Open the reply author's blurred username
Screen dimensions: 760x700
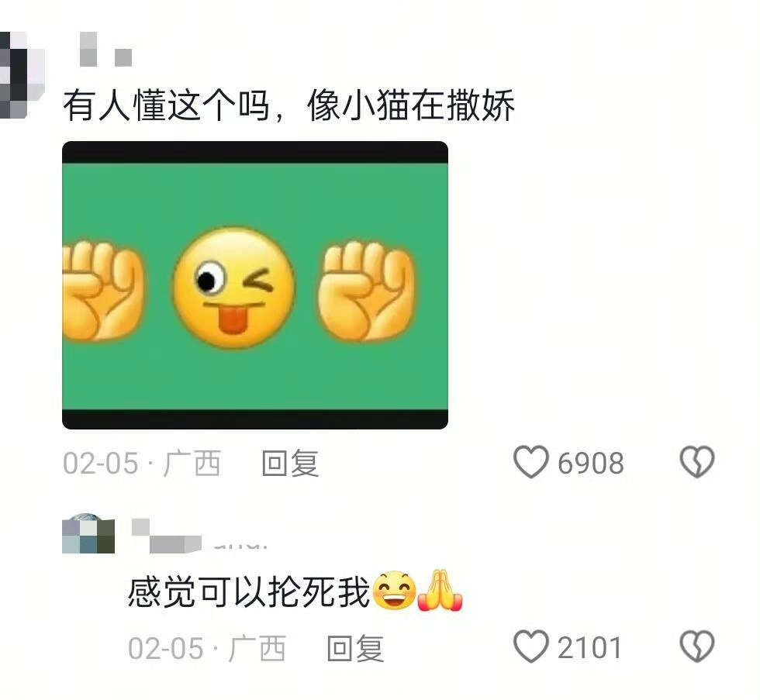pos(200,536)
